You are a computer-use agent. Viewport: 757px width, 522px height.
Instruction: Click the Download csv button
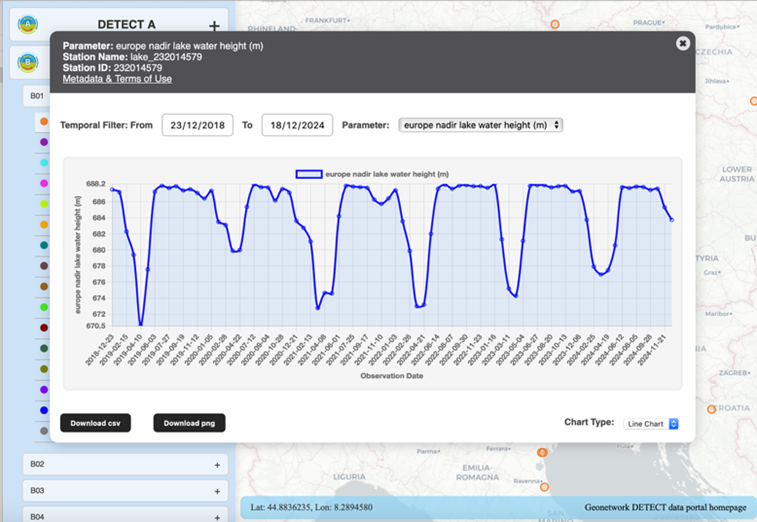(95, 423)
